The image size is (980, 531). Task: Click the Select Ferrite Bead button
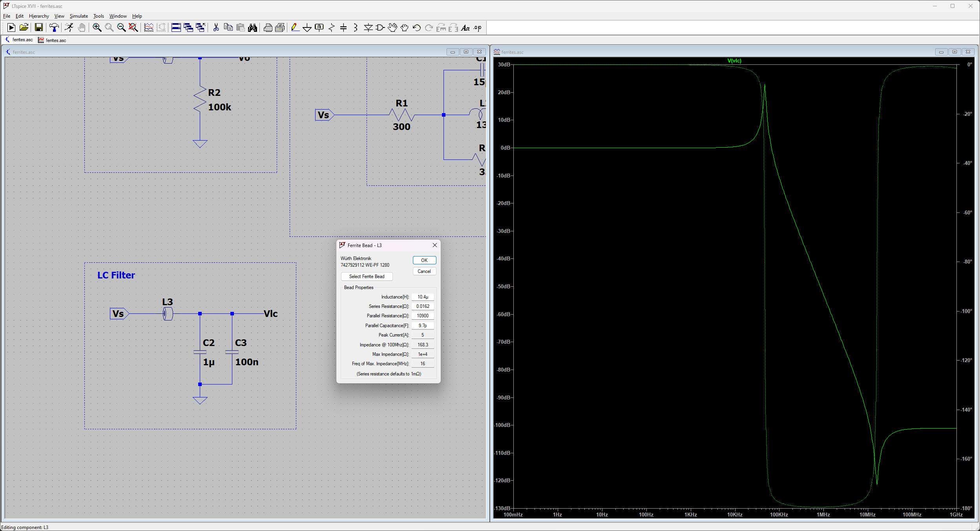click(367, 276)
